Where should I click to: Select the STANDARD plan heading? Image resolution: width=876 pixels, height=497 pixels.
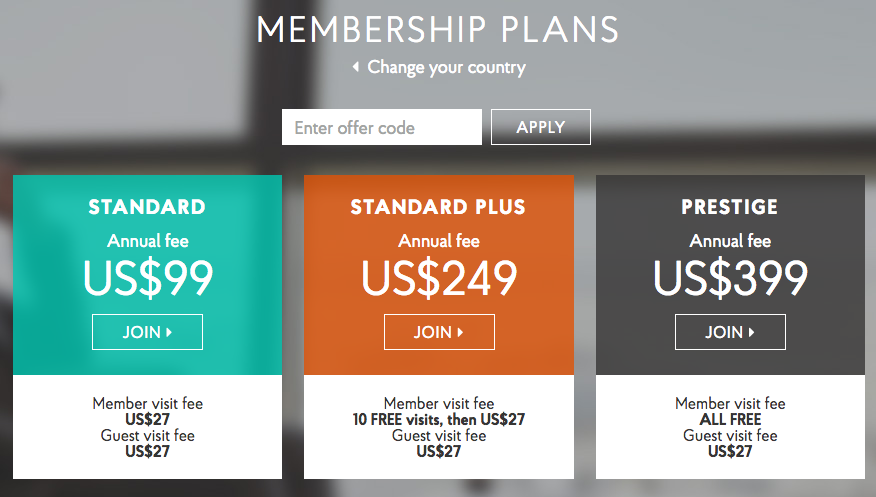point(147,207)
